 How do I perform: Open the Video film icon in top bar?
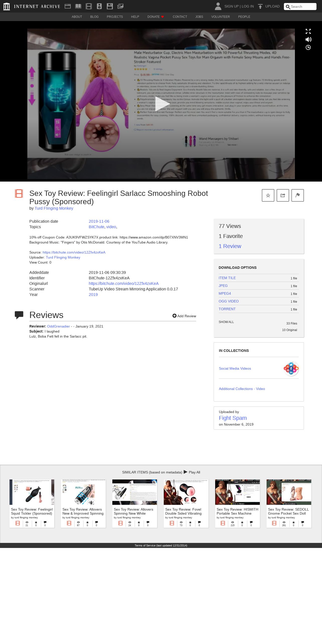(x=89, y=6)
